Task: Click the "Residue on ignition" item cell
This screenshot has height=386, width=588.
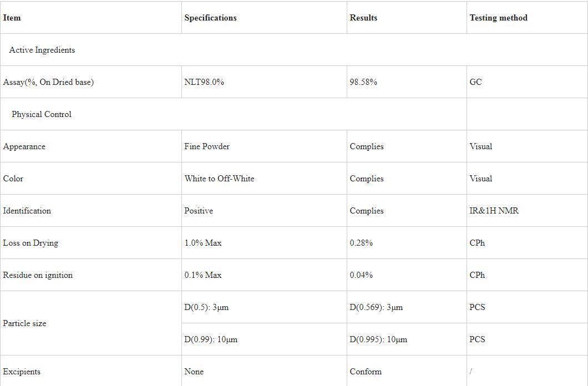Action: point(38,275)
